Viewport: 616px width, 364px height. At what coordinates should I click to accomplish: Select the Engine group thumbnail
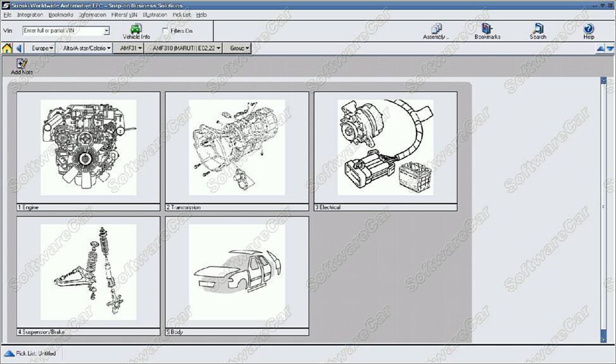[89, 147]
